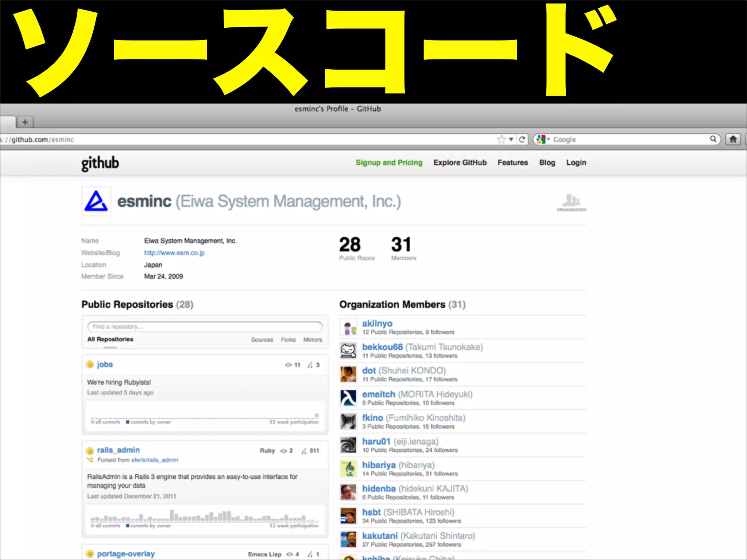747x560 pixels.
Task: Click jobs repository forks icon
Action: (310, 365)
